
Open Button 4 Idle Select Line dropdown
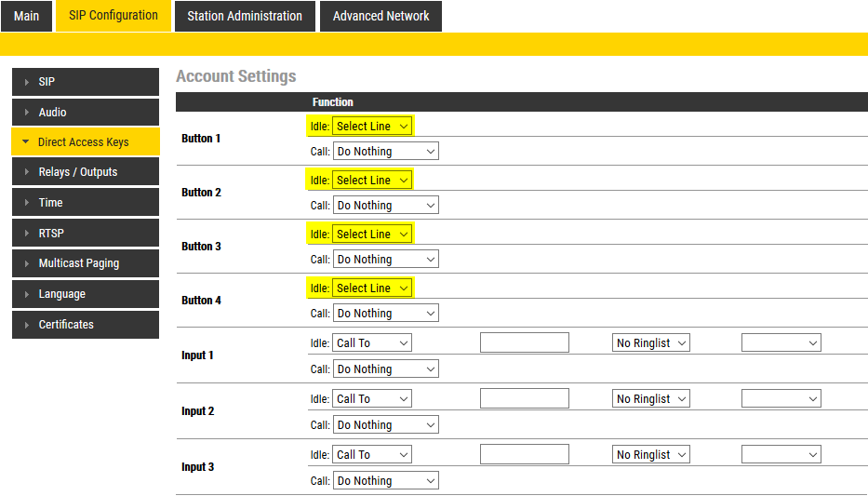pos(372,288)
